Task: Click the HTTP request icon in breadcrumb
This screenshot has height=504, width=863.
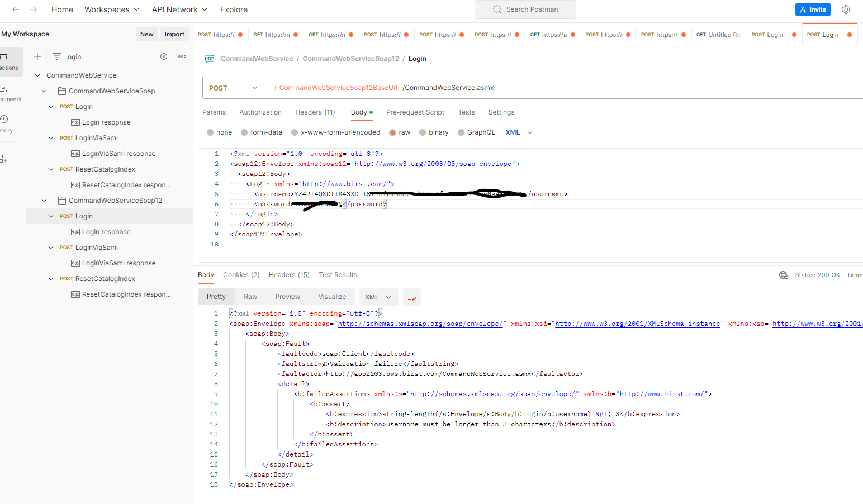Action: tap(210, 59)
